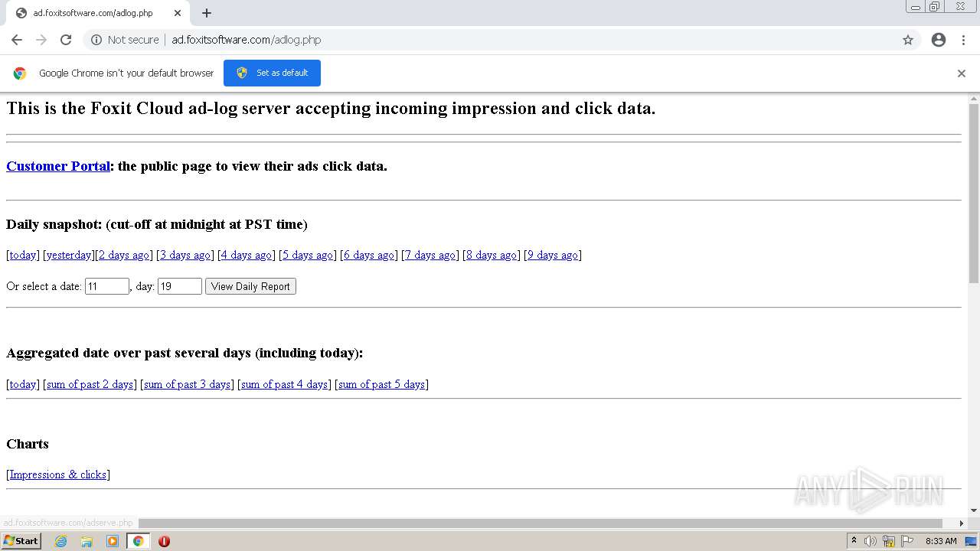Open the 4 days ago snapshot
Screen dimensions: 980x551
click(x=247, y=255)
